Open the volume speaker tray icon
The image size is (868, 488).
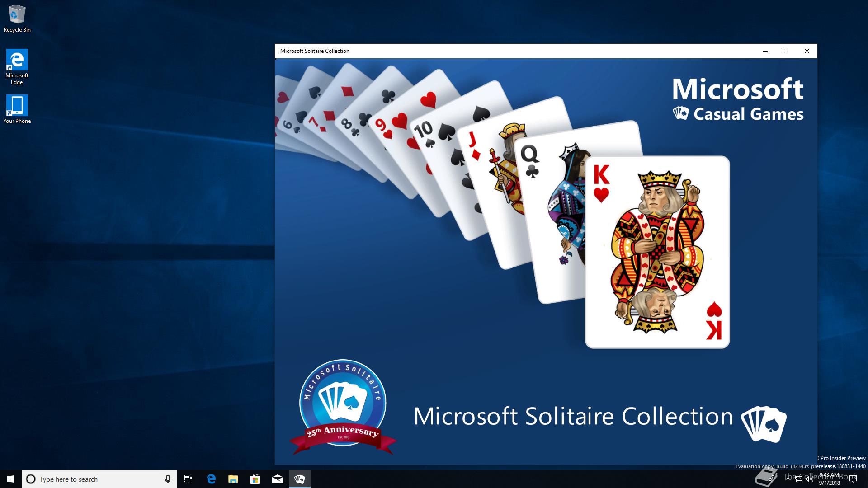coord(809,479)
